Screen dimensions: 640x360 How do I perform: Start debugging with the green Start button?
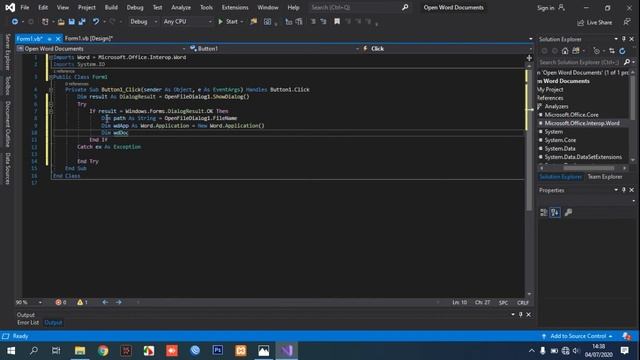click(x=228, y=22)
